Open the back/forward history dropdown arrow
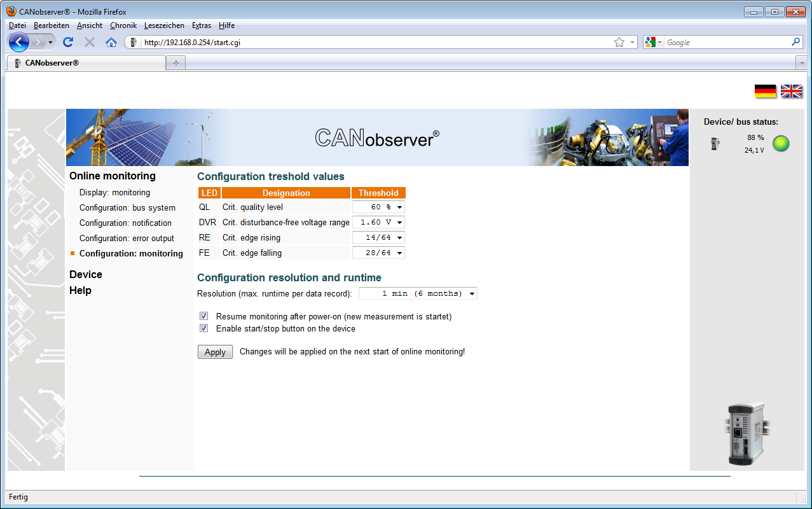 51,43
